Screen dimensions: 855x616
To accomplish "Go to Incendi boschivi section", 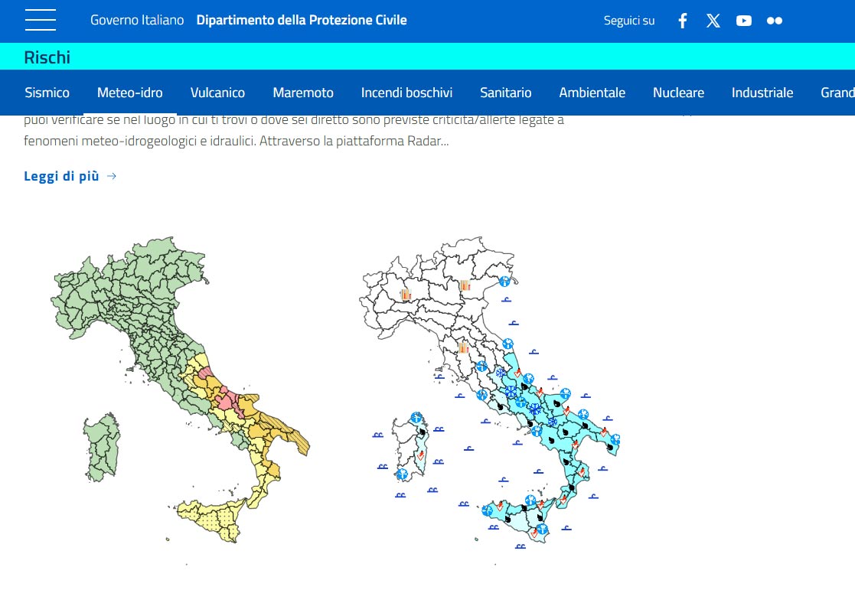I will click(x=406, y=93).
